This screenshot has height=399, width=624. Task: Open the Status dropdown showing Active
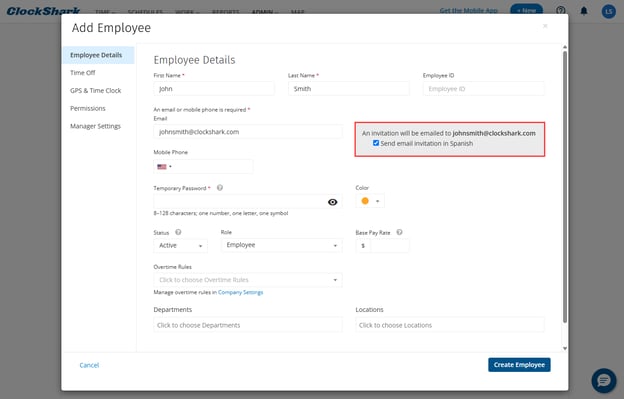180,245
